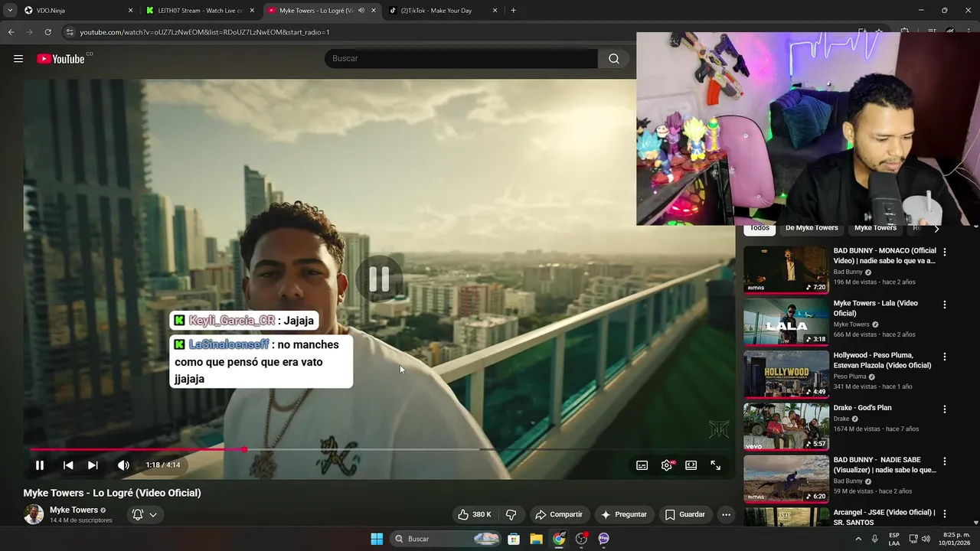980x551 pixels.
Task: Toggle subtitles in the player
Action: [x=642, y=465]
